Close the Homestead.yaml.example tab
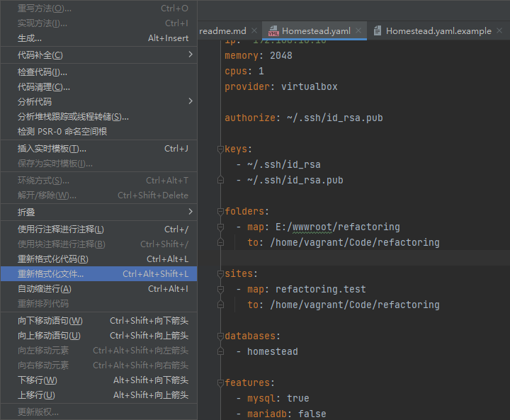 (501, 31)
